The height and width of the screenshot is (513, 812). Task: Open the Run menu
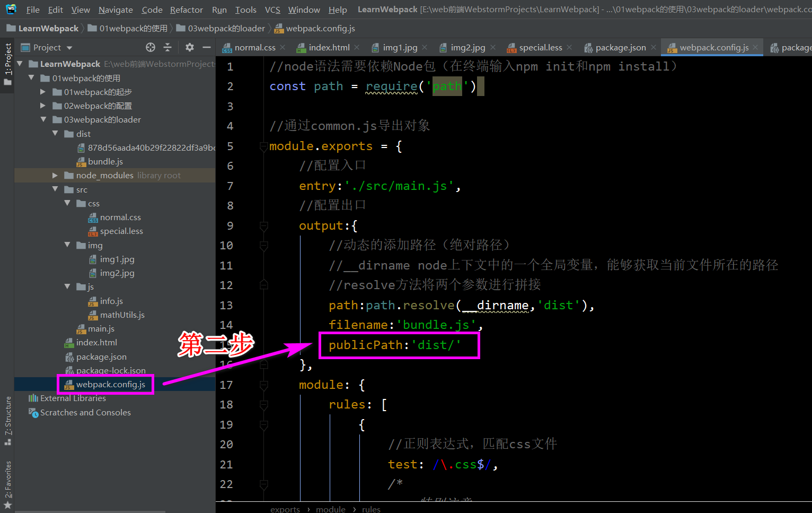tap(219, 10)
